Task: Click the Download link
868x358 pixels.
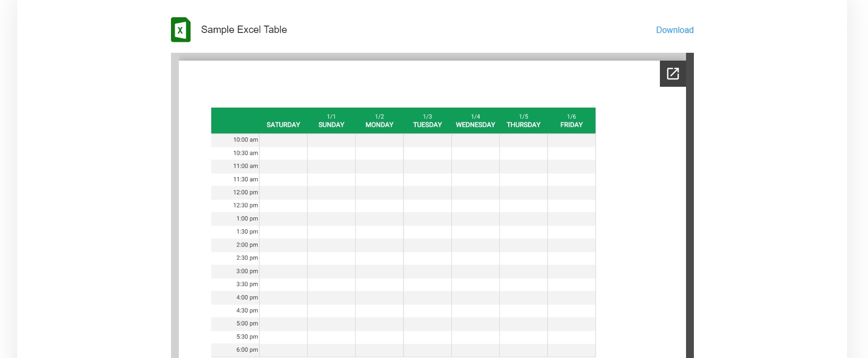Action: [x=675, y=30]
